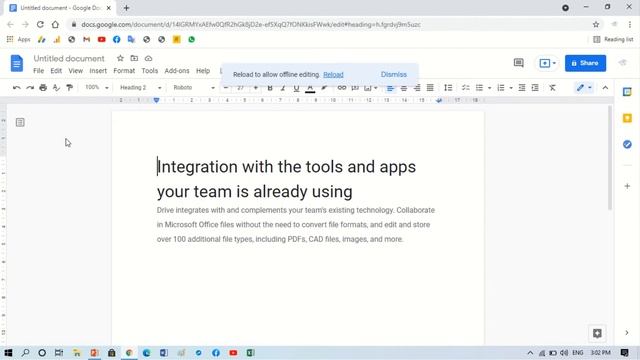Image resolution: width=640 pixels, height=360 pixels.
Task: Go to Docs home icon
Action: tap(17, 63)
